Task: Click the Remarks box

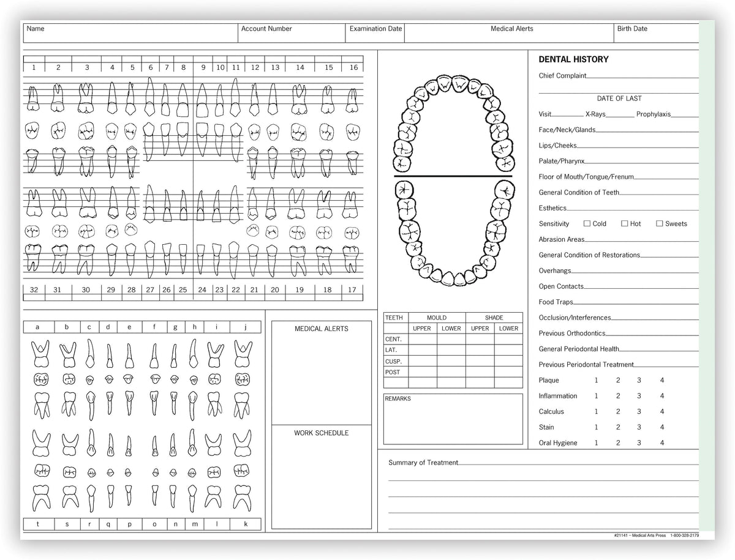Action: tap(453, 419)
